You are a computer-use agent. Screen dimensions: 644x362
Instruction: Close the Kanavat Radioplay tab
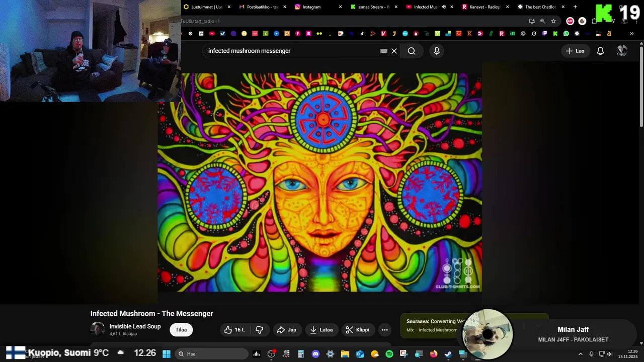(507, 7)
